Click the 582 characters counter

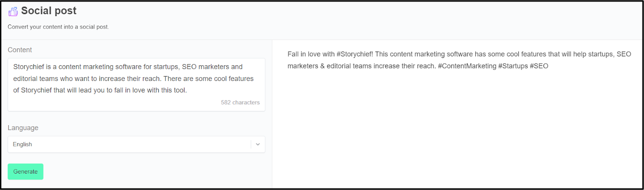[x=240, y=103]
